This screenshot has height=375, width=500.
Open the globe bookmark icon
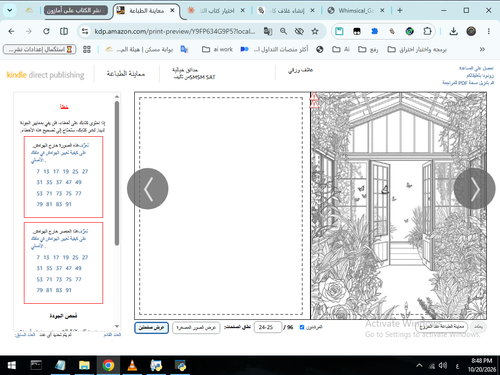coord(320,49)
